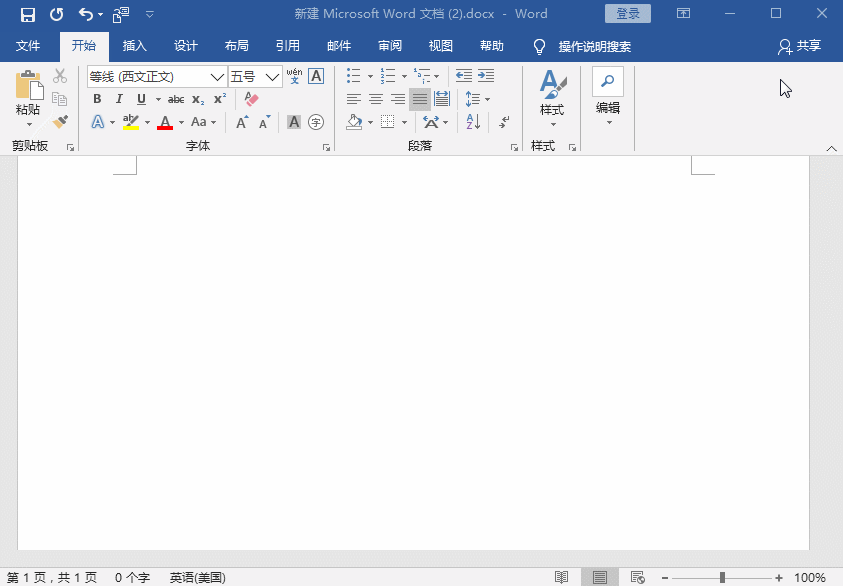Screen dimensions: 843x586
Task: Click Increase Font Size icon
Action: [242, 122]
